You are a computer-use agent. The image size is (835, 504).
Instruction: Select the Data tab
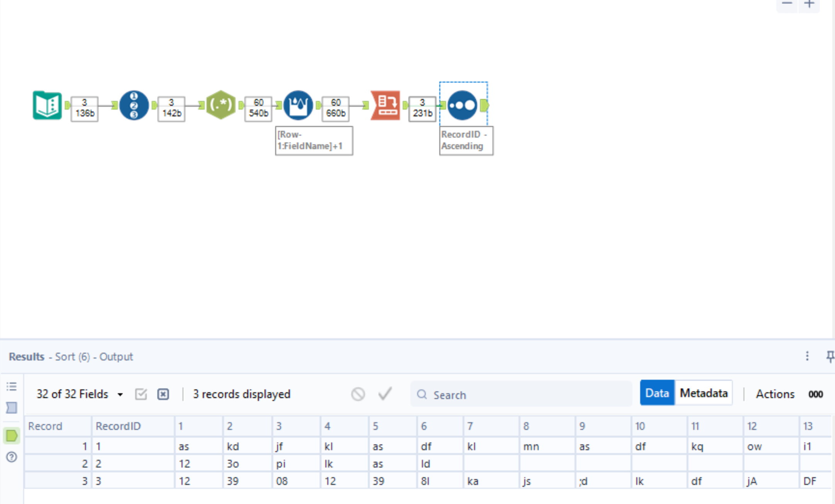click(656, 393)
